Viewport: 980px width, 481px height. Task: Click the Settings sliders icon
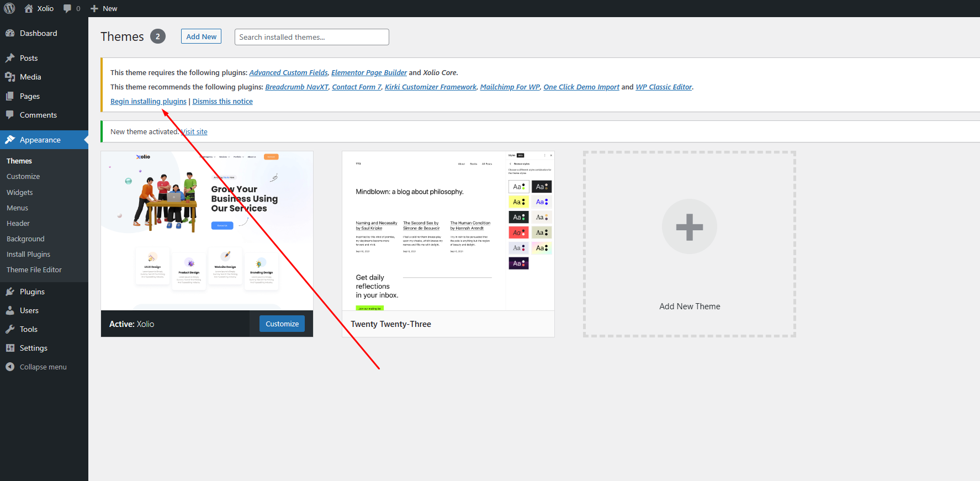tap(10, 348)
